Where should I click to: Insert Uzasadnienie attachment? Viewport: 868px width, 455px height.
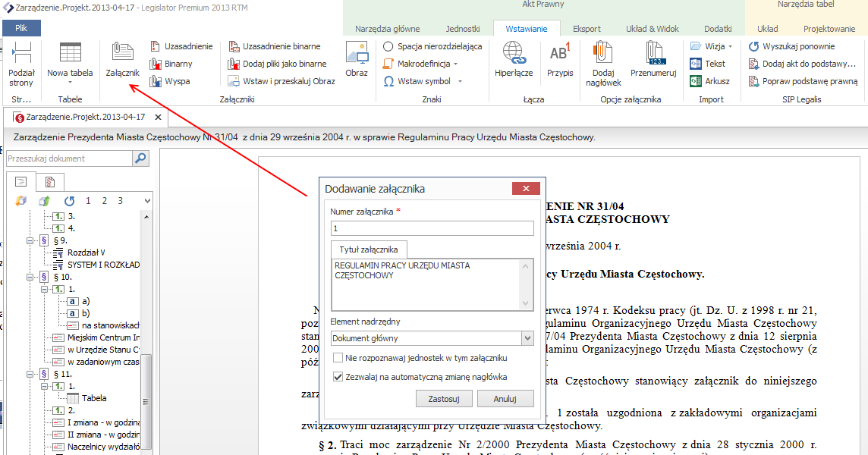(x=181, y=46)
